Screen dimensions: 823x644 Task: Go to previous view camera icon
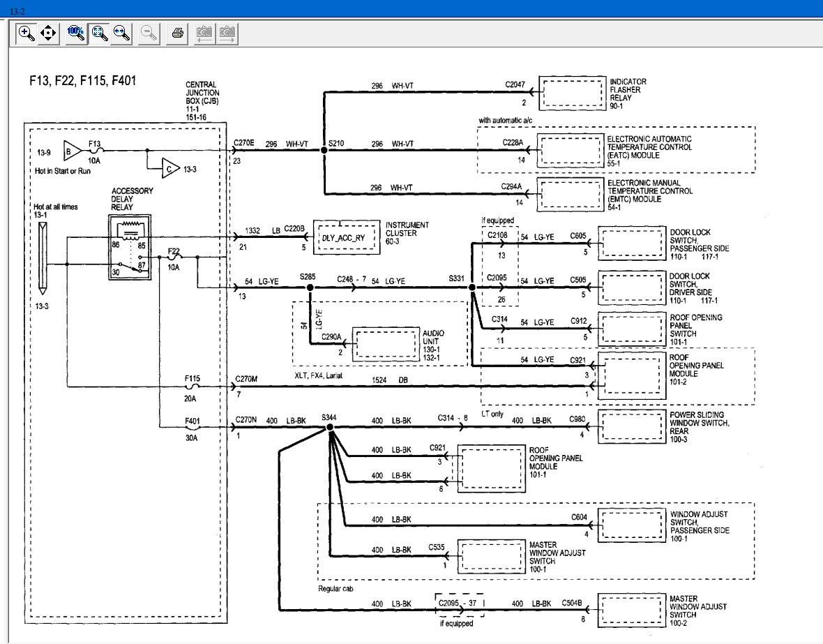click(x=204, y=33)
